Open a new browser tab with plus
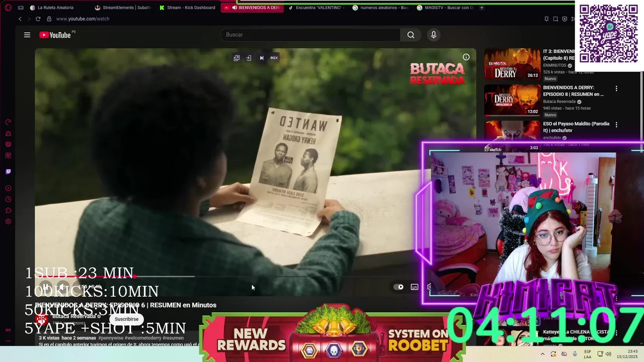Screen dimensions: 644x362 481,8
